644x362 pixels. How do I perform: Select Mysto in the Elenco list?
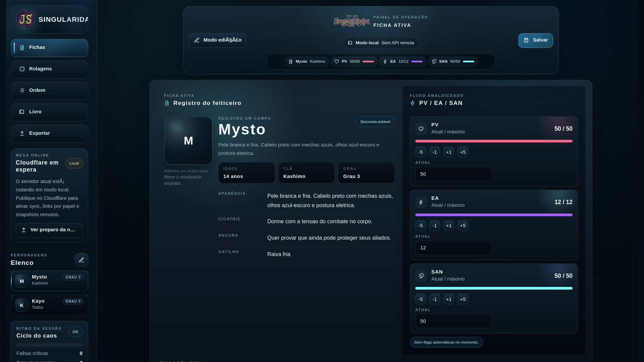(49, 281)
